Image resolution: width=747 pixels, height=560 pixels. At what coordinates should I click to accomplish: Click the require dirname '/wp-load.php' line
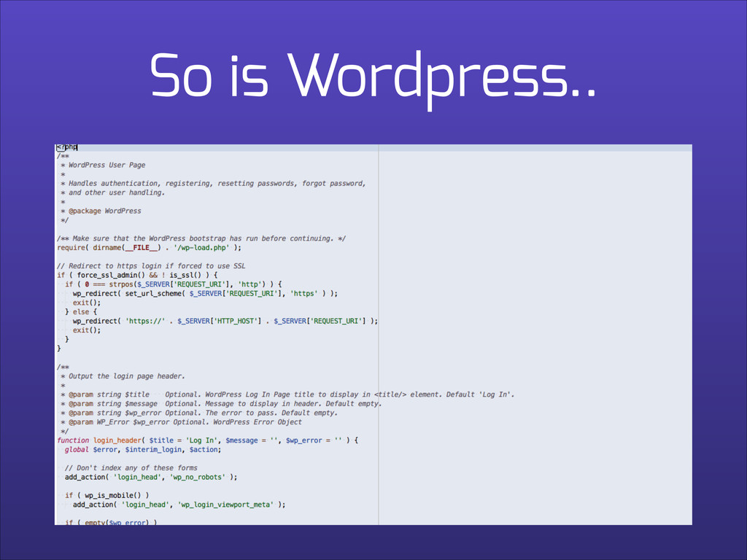(x=149, y=248)
